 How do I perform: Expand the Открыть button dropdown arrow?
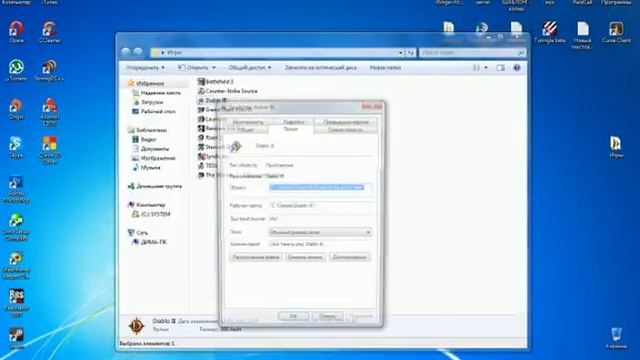pyautogui.click(x=214, y=68)
